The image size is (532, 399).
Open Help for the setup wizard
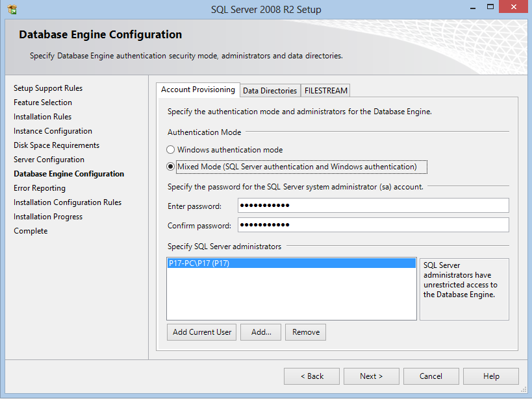pyautogui.click(x=491, y=376)
